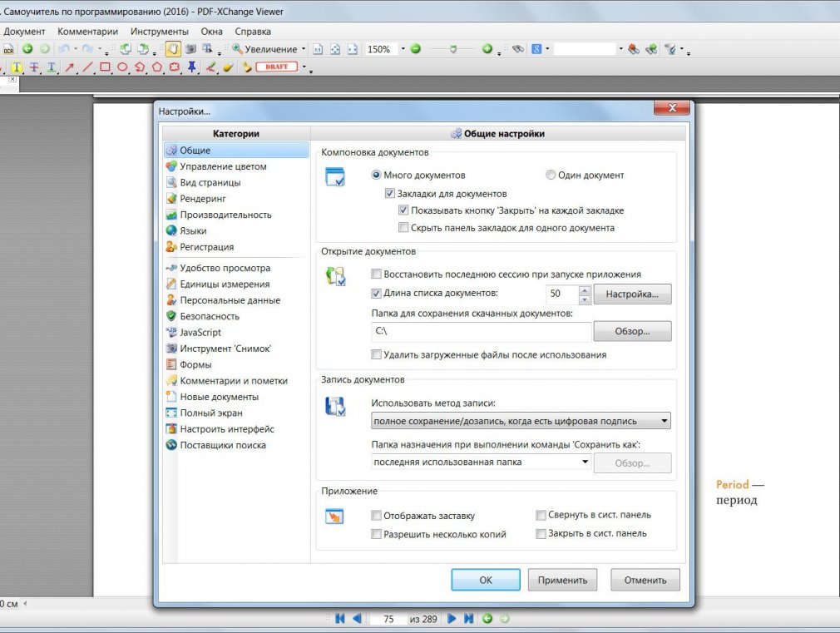840x633 pixels.
Task: Enable 'Свернуть в сист. панель' checkbox
Action: click(x=541, y=515)
